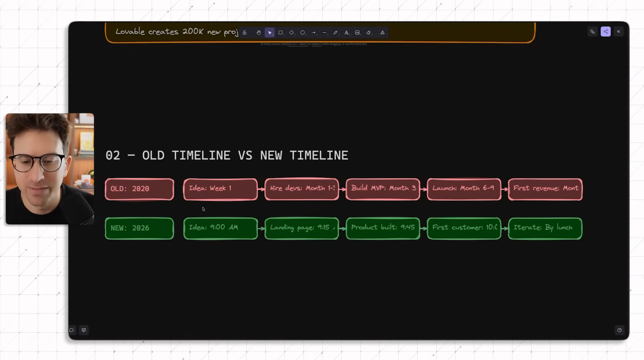Select the Ellipse shape tool
The image size is (644, 360).
[303, 33]
